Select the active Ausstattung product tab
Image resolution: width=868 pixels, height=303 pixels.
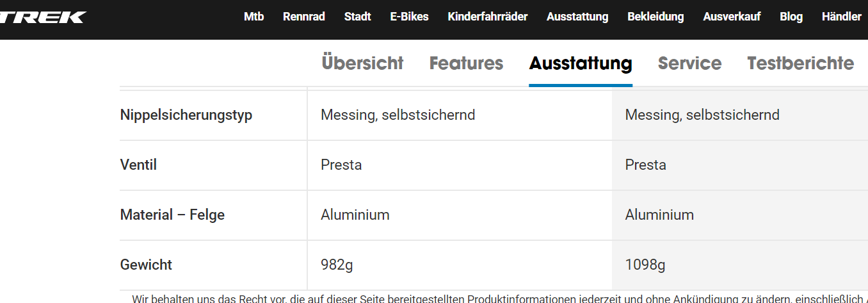tap(581, 63)
